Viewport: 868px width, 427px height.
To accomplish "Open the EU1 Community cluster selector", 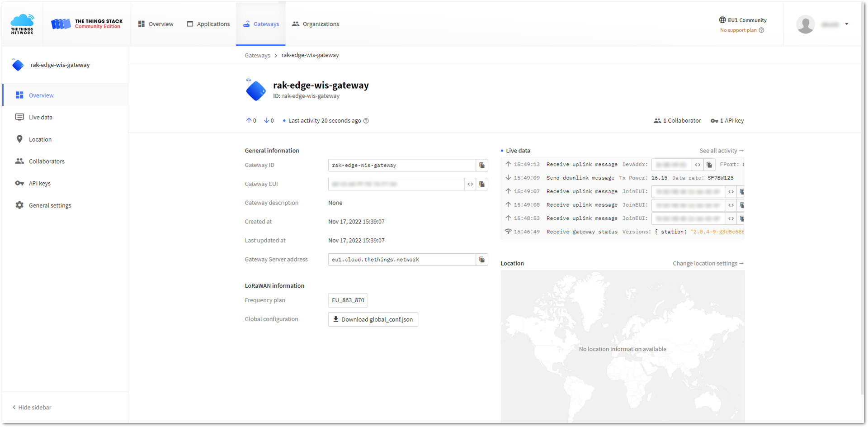I will pyautogui.click(x=743, y=20).
